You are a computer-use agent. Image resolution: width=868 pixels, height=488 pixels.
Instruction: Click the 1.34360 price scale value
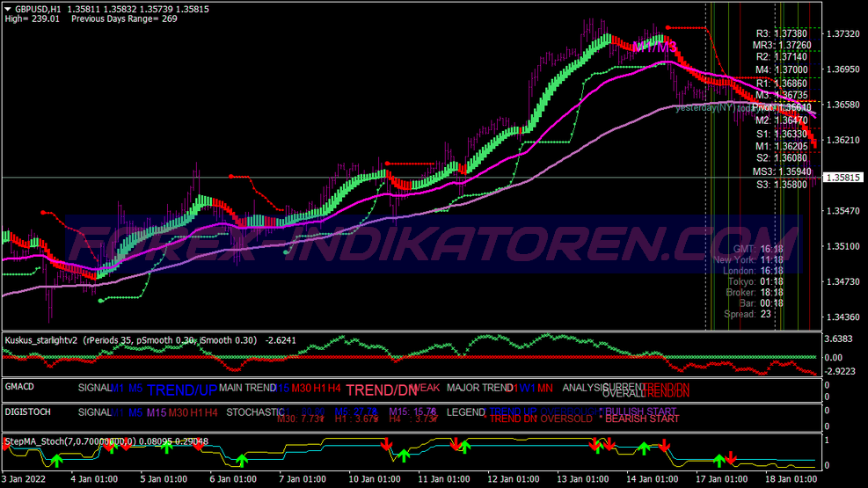843,317
